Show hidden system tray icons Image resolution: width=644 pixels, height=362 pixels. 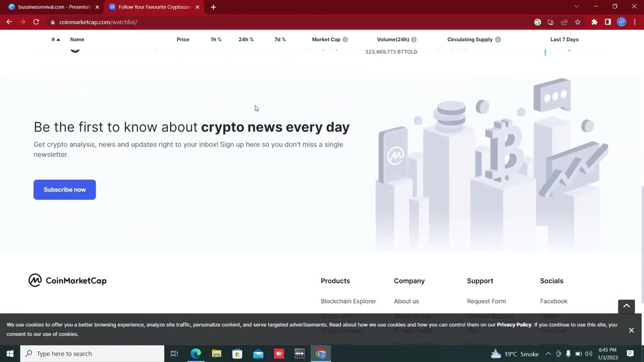(548, 354)
